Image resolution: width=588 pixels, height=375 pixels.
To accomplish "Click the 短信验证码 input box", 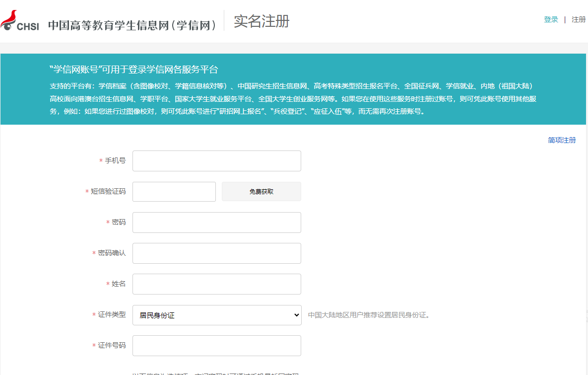I will point(174,192).
